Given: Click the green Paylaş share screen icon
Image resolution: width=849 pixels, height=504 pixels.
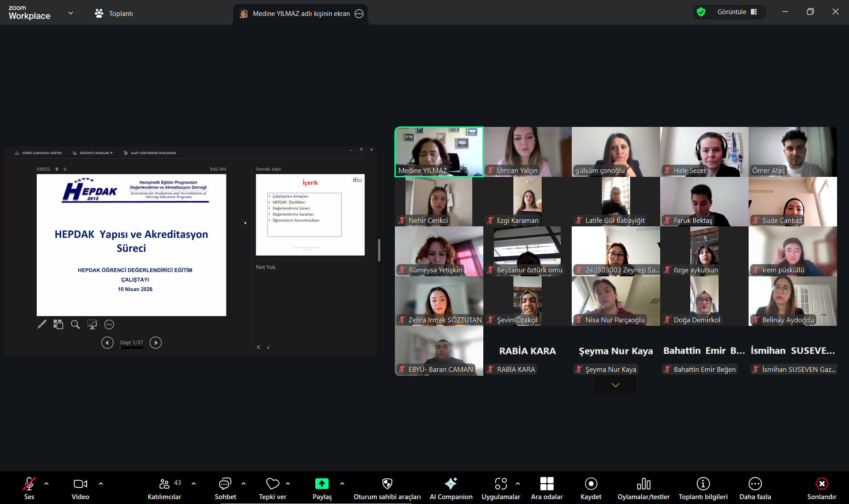Looking at the screenshot, I should tap(321, 484).
